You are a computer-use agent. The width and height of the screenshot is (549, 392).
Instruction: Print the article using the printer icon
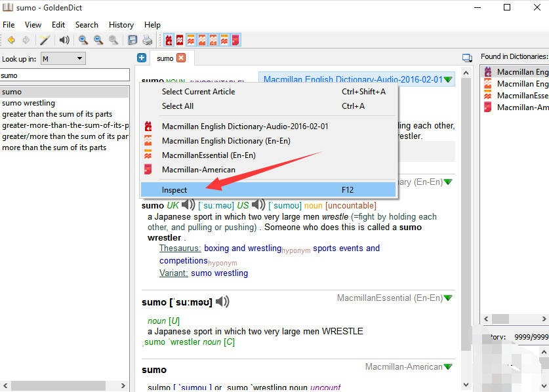coord(148,40)
